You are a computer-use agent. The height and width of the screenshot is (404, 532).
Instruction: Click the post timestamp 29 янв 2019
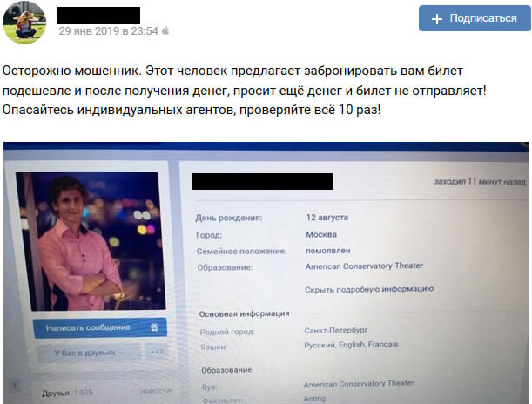[108, 31]
